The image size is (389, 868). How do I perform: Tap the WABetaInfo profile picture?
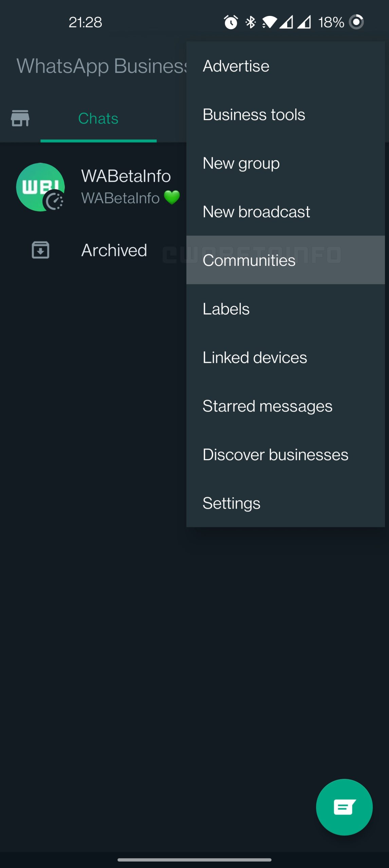(40, 187)
